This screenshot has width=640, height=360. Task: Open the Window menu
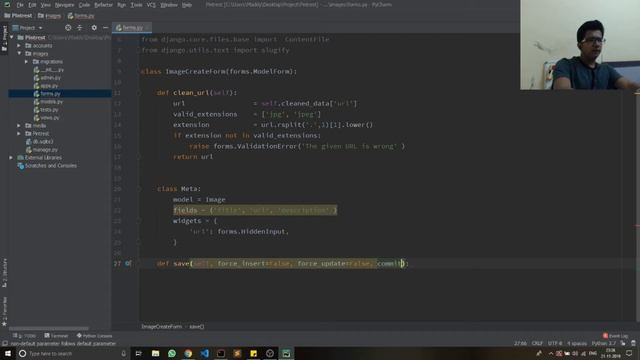pos(169,5)
